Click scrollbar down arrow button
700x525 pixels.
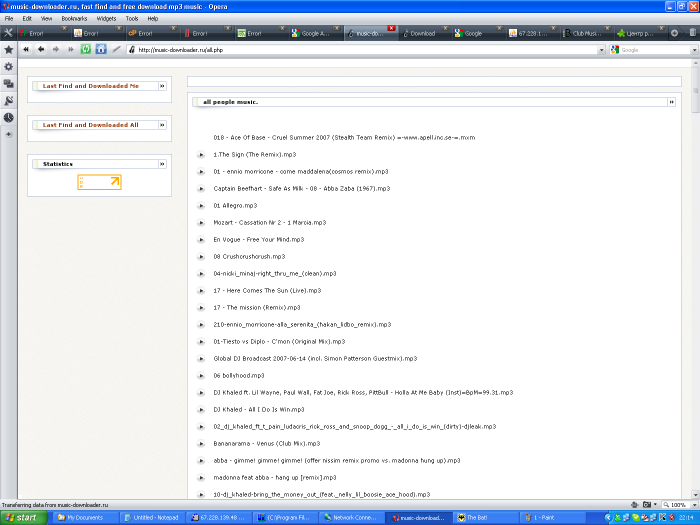695,494
